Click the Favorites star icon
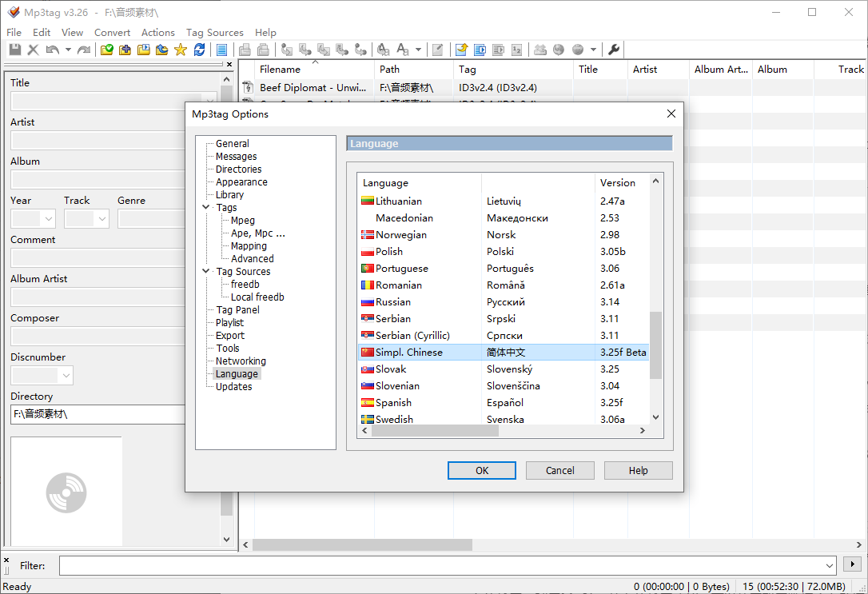This screenshot has height=594, width=868. pyautogui.click(x=181, y=50)
